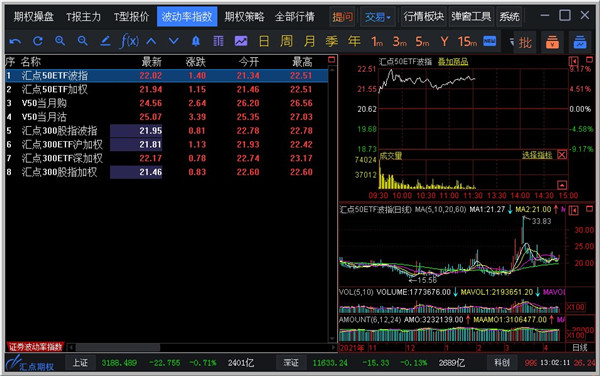This screenshot has width=600, height=376.
Task: Open the 交易 dropdown menu
Action: 377,17
